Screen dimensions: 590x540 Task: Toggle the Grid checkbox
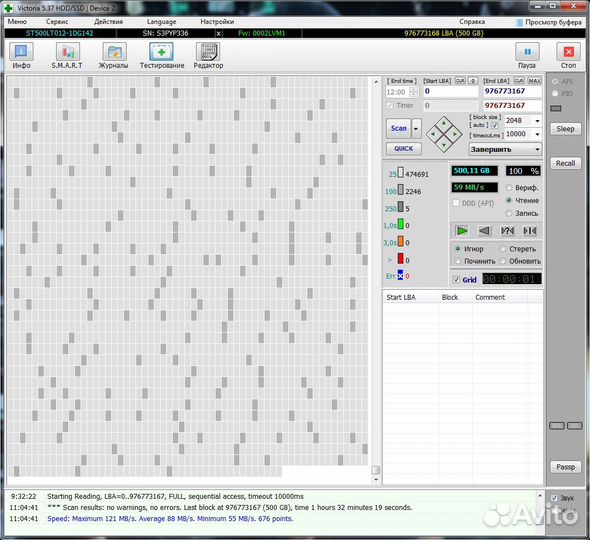point(456,280)
